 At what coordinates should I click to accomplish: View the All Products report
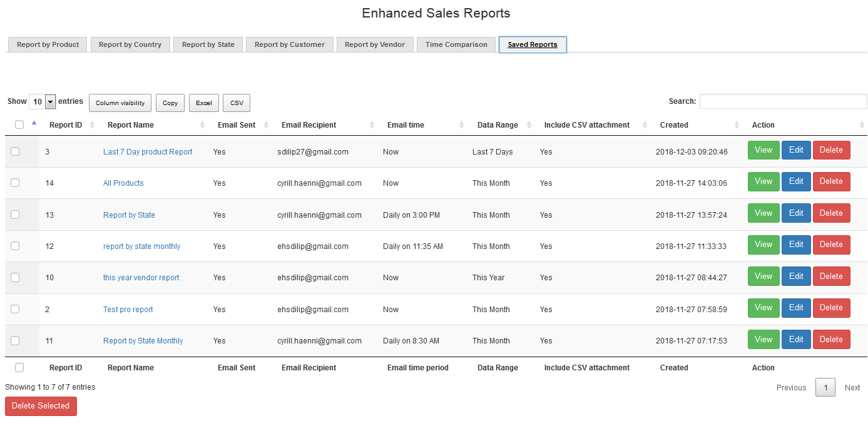point(763,181)
